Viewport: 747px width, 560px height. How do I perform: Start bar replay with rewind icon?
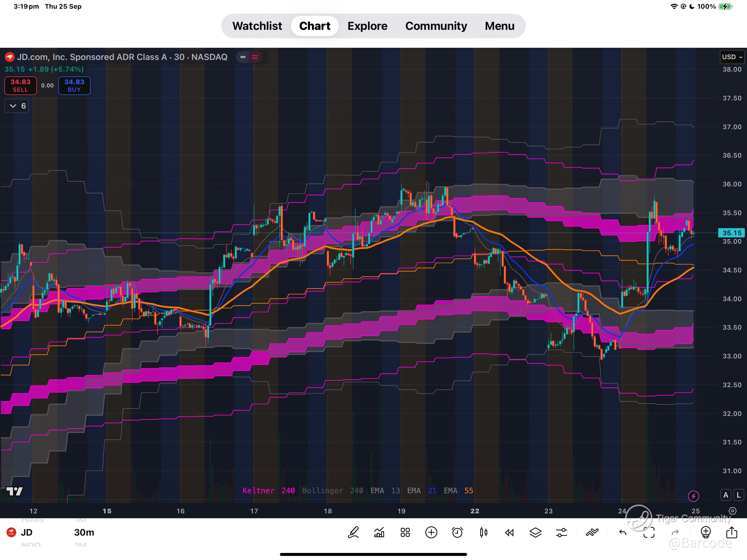click(x=509, y=532)
